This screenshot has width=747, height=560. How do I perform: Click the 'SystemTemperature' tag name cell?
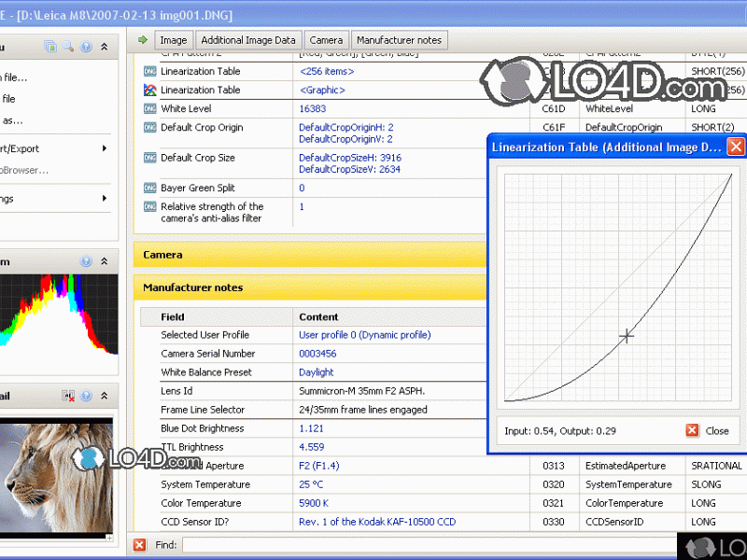(628, 484)
